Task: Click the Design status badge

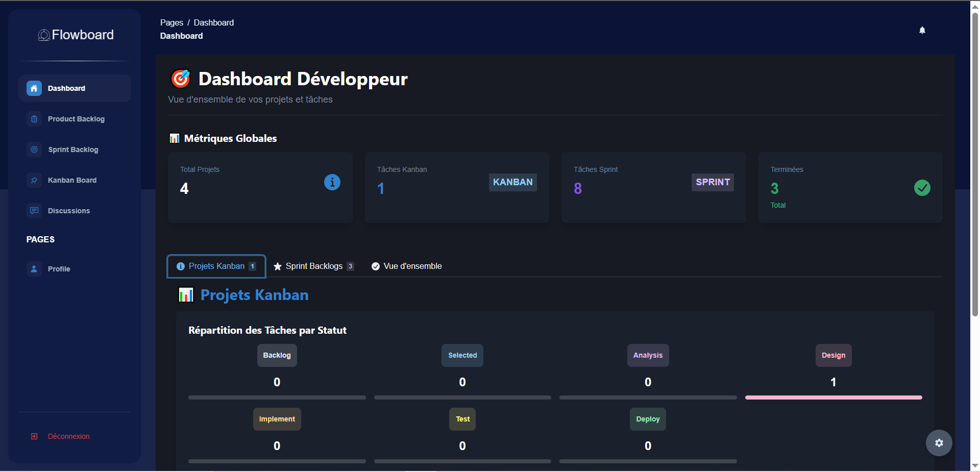Action: coord(834,355)
